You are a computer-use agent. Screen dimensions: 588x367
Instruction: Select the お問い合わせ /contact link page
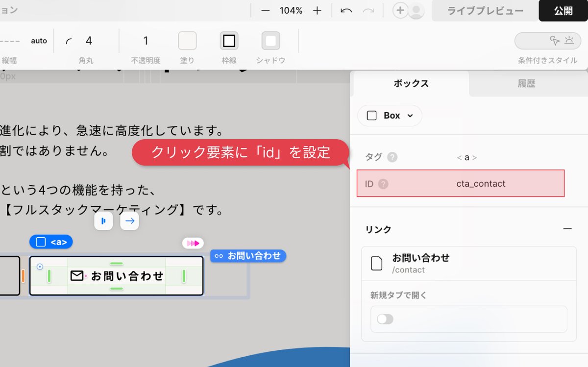[469, 263]
